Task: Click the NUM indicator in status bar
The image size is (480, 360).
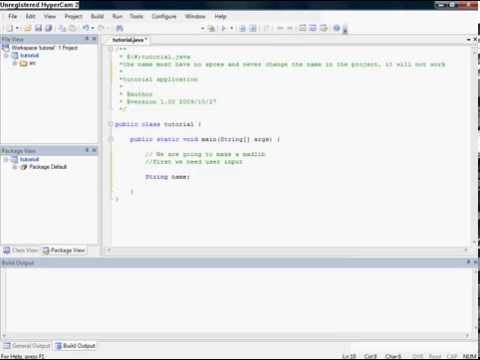Action: [469, 356]
